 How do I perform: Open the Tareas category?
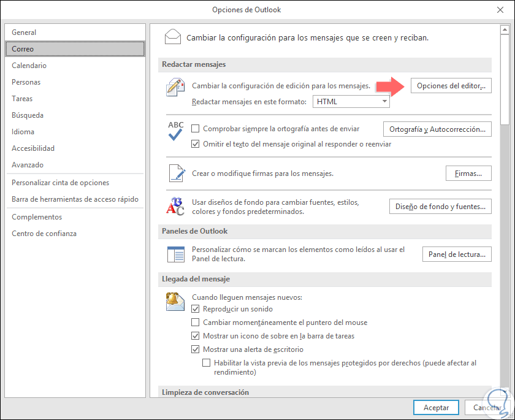(75, 99)
